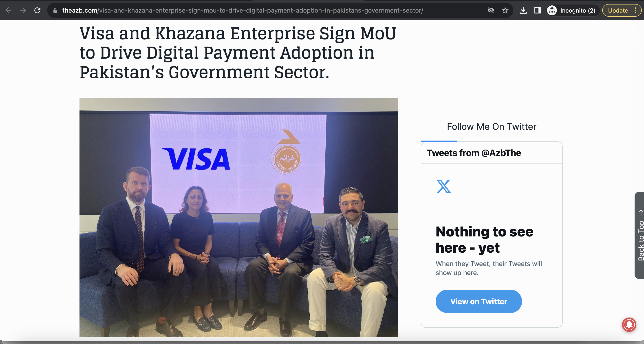Open the browser downloads icon
This screenshot has width=644, height=344.
click(x=523, y=10)
